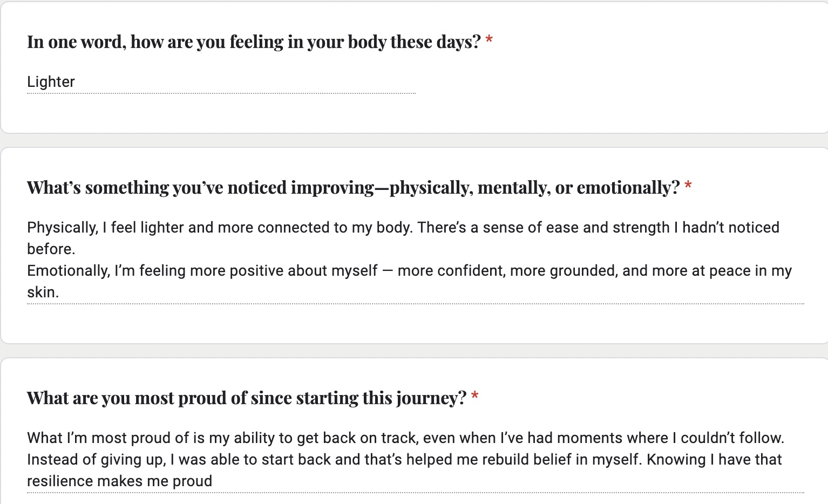Place cursor after the word "before."
Screen dimensions: 828x504
click(x=77, y=249)
